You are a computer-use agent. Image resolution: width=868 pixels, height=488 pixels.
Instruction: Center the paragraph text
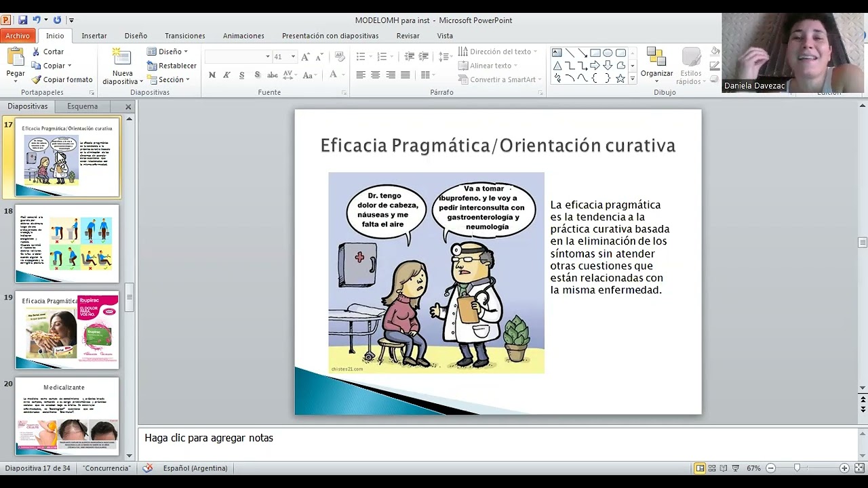[376, 75]
